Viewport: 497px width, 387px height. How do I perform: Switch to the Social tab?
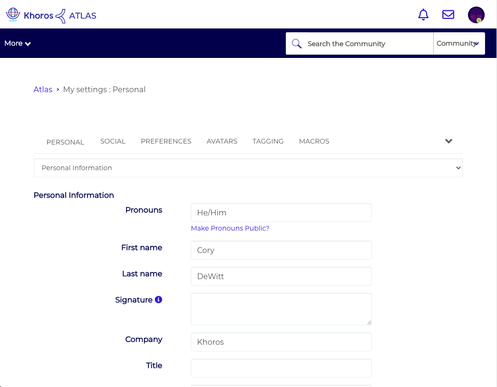tap(113, 141)
